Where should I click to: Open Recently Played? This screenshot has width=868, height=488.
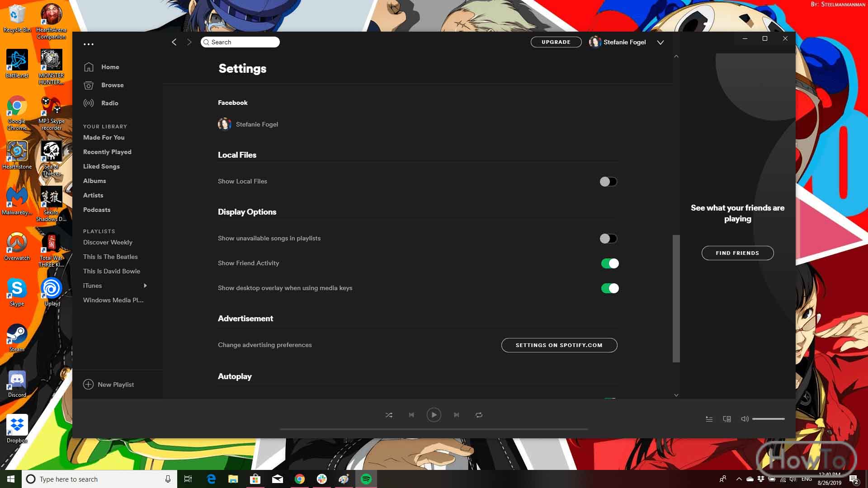(x=107, y=152)
